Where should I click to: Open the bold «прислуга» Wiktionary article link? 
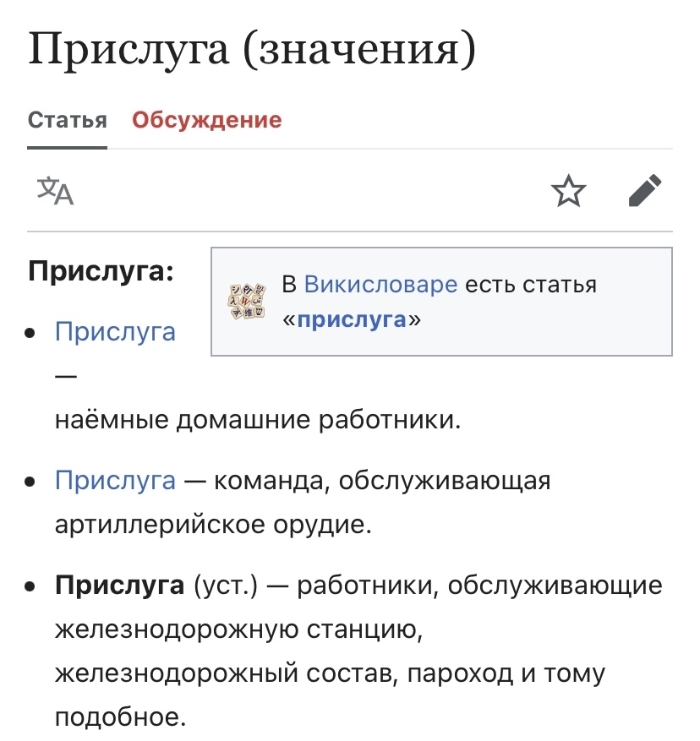coord(352,320)
